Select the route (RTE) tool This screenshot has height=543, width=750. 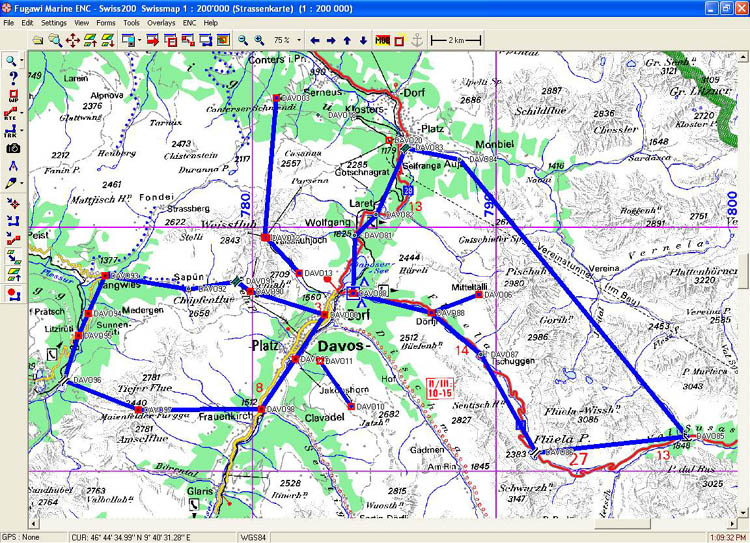tap(12, 115)
